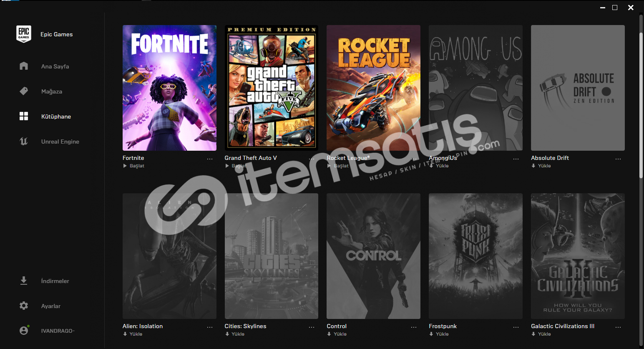Open the Unreal Engine logo icon
The image size is (644, 349).
coord(24,141)
